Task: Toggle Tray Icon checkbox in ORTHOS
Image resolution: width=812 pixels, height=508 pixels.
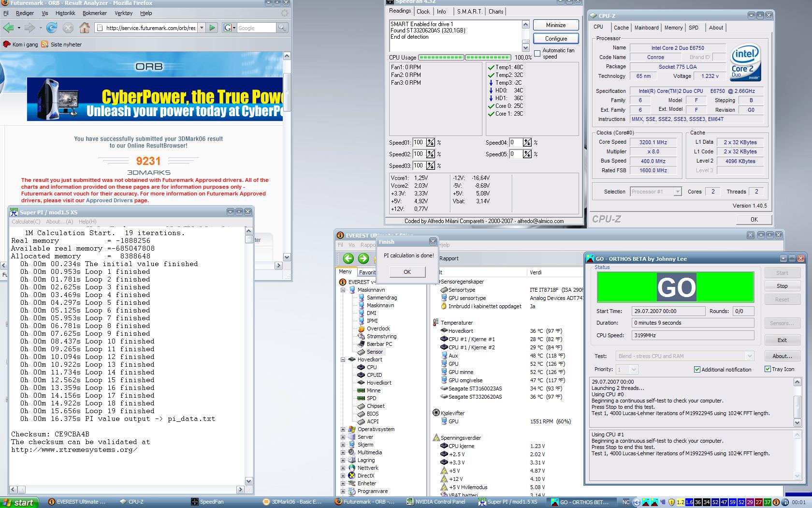Action: click(768, 369)
